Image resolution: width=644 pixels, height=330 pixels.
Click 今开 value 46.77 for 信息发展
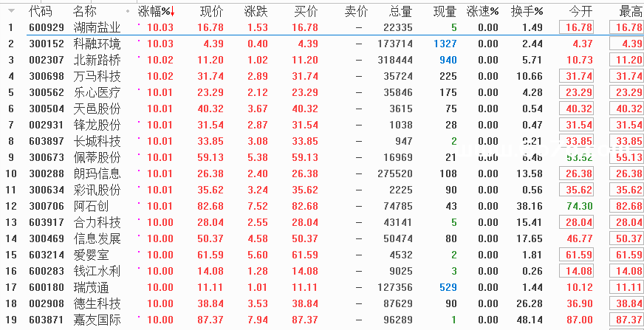[x=580, y=238]
